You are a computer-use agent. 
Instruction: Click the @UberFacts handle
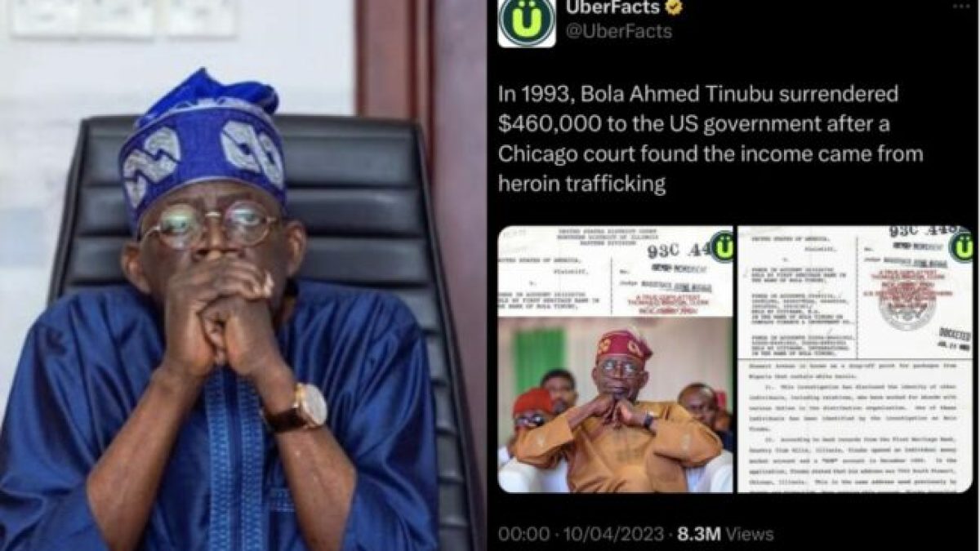click(x=618, y=32)
